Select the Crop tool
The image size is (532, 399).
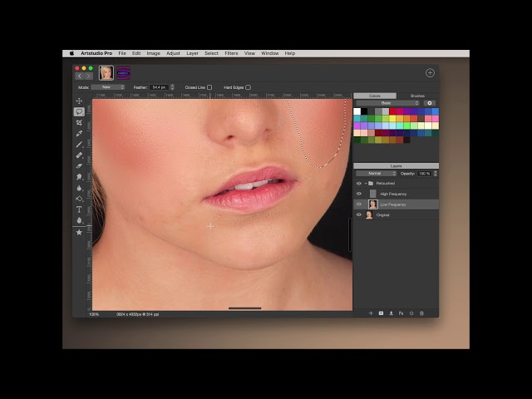[79, 122]
